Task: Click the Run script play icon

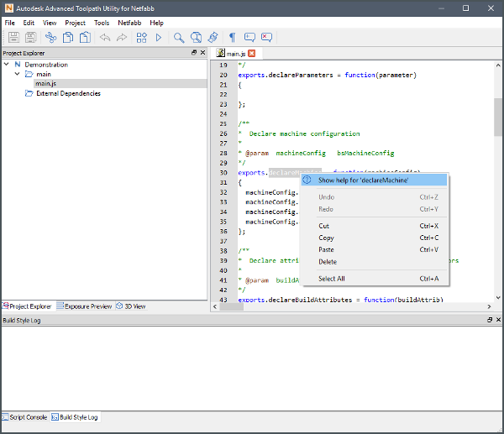Action: [x=158, y=37]
